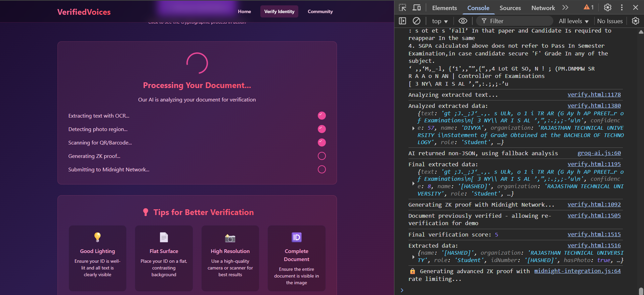Expand the Final extracted data object
This screenshot has height=295, width=644.
coord(413,183)
